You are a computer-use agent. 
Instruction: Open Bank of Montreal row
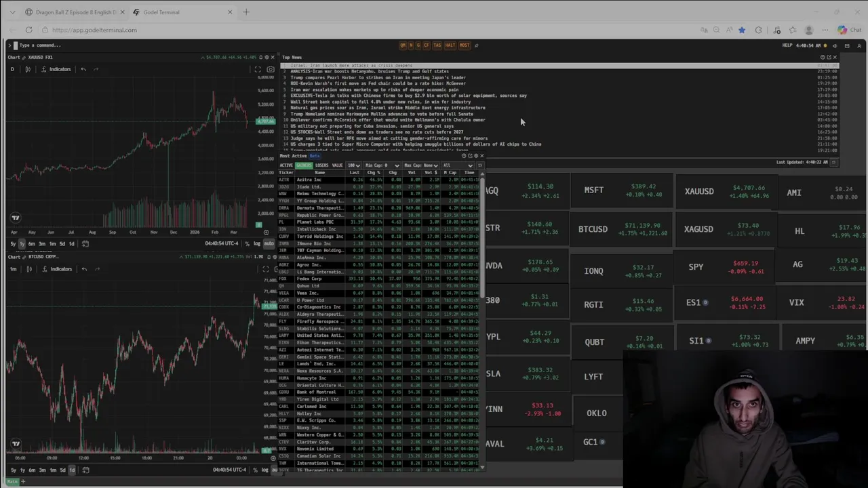(380, 392)
